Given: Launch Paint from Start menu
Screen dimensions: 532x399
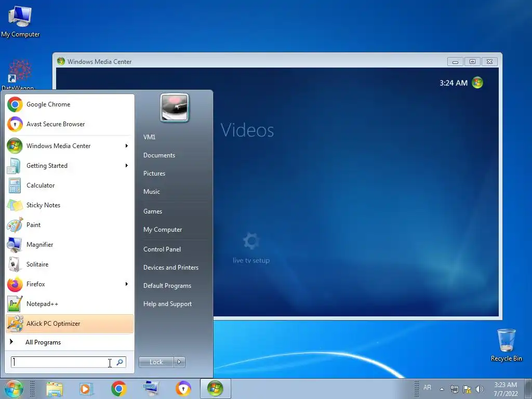Looking at the screenshot, I should [x=70, y=224].
